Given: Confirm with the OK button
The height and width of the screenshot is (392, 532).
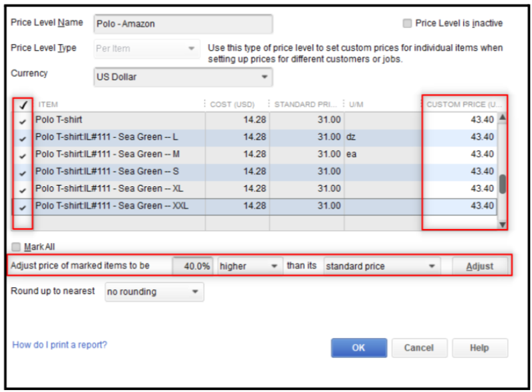Looking at the screenshot, I should tap(359, 347).
